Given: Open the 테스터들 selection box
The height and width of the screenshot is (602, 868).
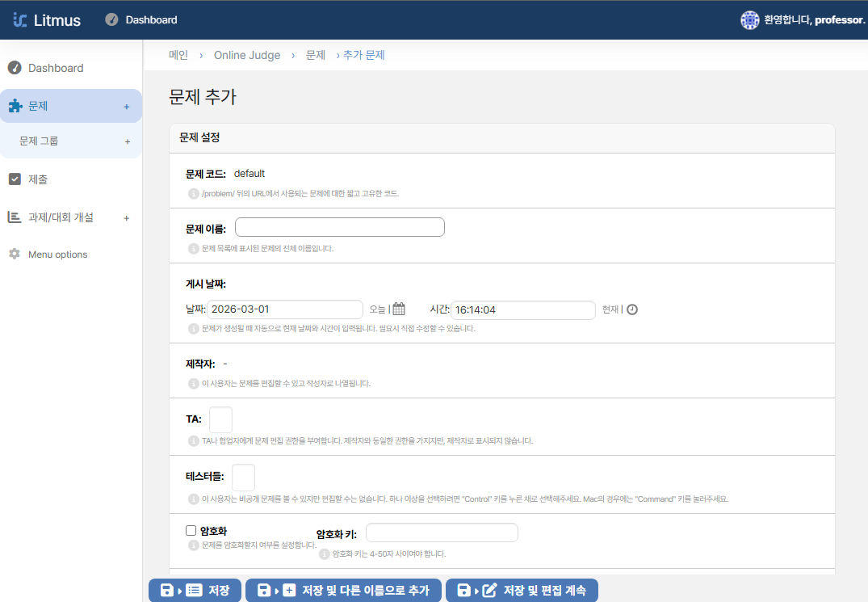Looking at the screenshot, I should click(x=243, y=477).
